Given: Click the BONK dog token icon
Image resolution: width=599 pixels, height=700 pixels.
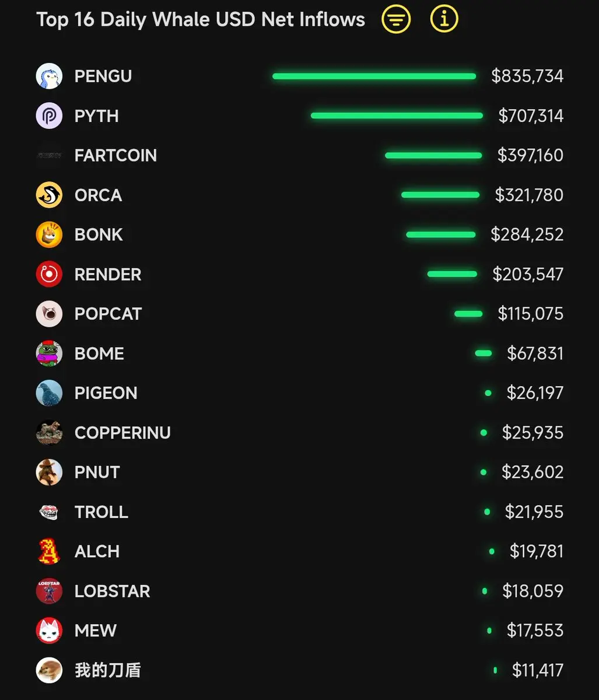Looking at the screenshot, I should click(49, 235).
